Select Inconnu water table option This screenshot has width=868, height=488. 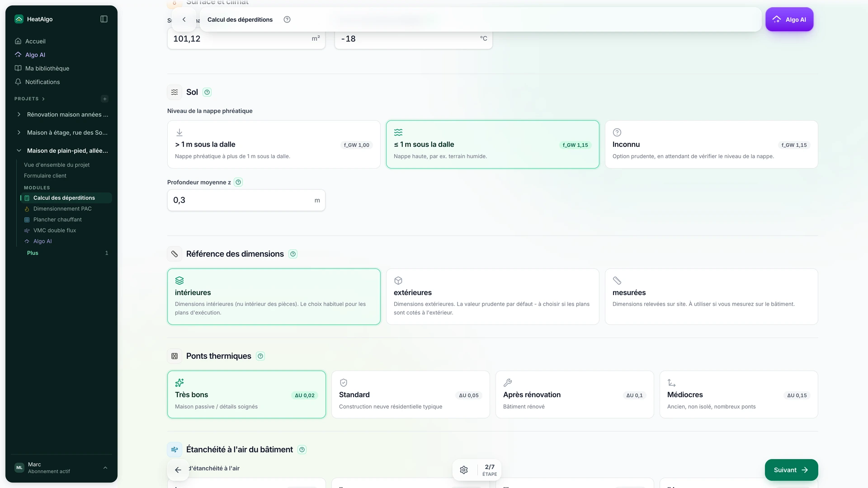point(712,145)
